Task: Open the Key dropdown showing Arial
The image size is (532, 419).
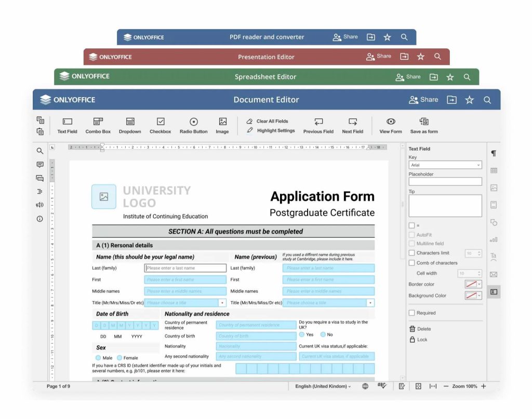Action: click(x=445, y=165)
